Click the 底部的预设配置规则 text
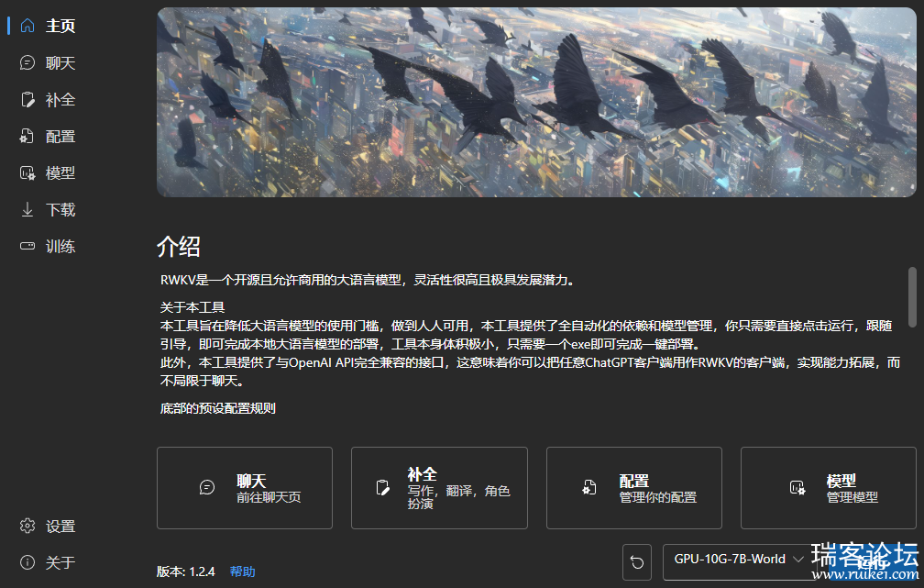 point(217,407)
